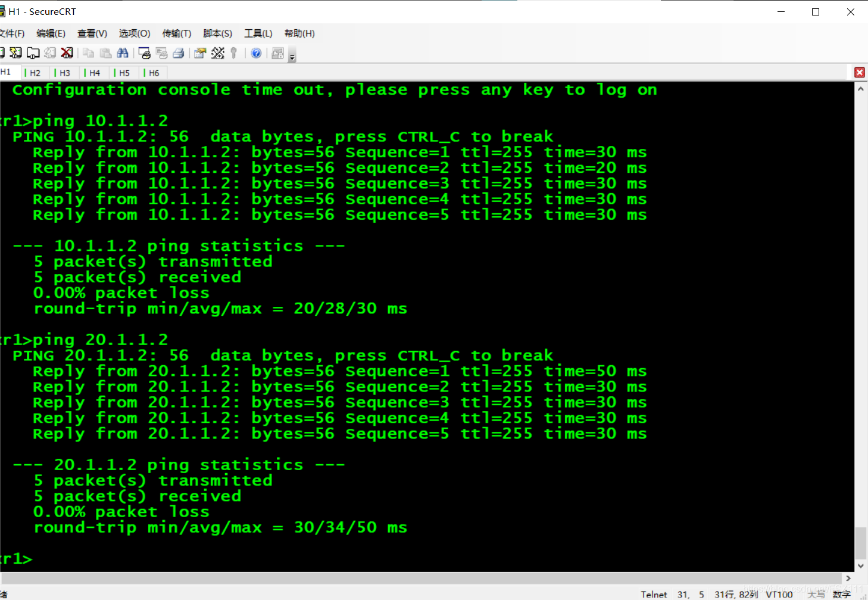The height and width of the screenshot is (600, 868).
Task: Click the Keymap Editor tools icon
Action: [218, 53]
